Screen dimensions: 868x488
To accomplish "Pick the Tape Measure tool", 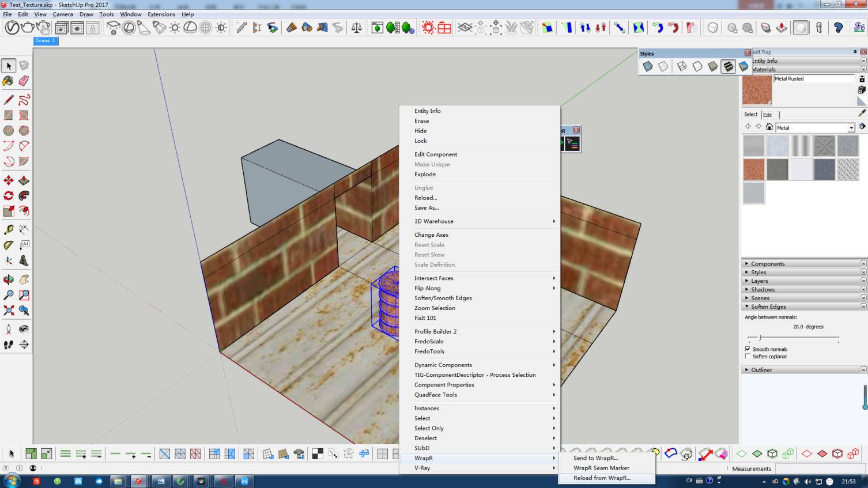I will pos(8,230).
